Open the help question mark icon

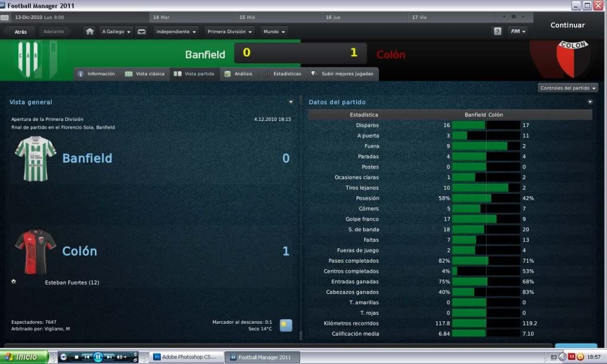pos(497,31)
